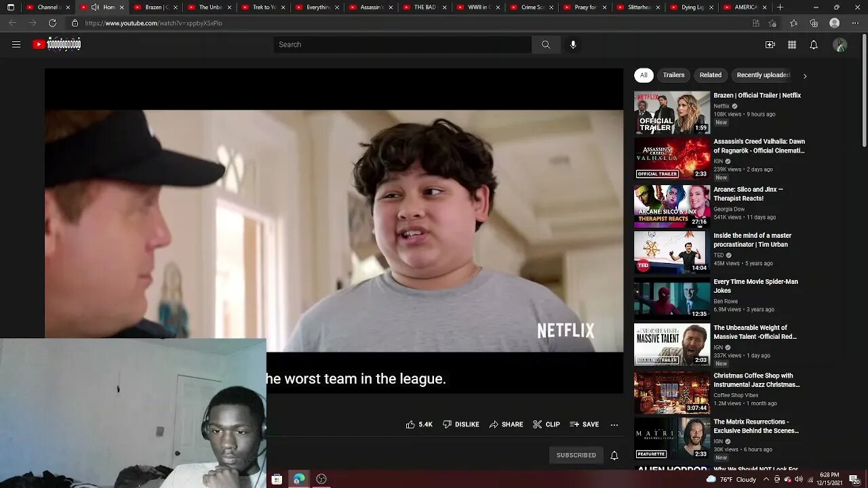
Task: Toggle the channel notification bell next to Subscribed
Action: coord(614,455)
